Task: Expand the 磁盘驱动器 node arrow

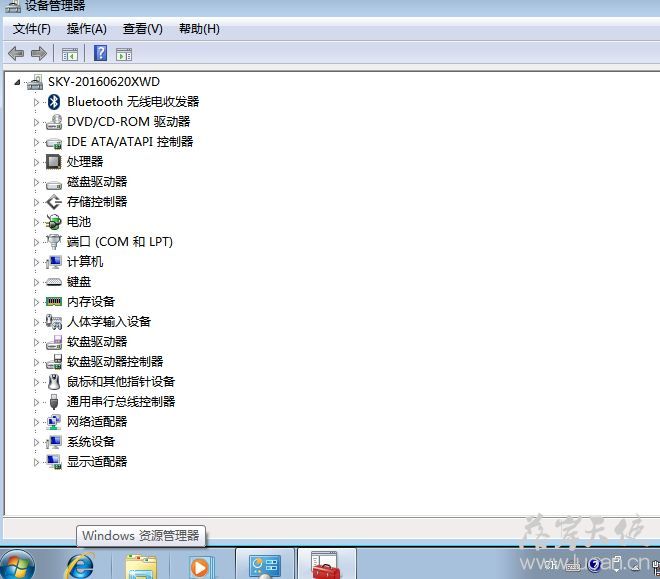Action: click(36, 182)
